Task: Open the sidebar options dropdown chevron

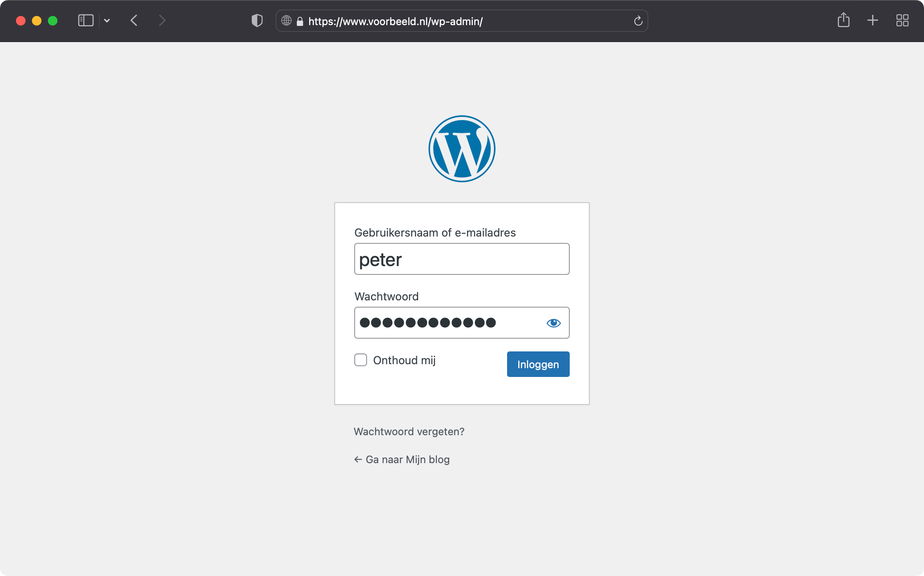Action: pos(107,20)
